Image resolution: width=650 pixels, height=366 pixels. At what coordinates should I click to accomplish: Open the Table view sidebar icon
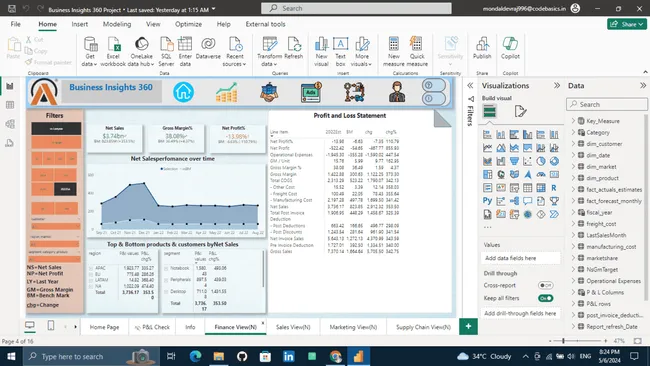click(10, 105)
